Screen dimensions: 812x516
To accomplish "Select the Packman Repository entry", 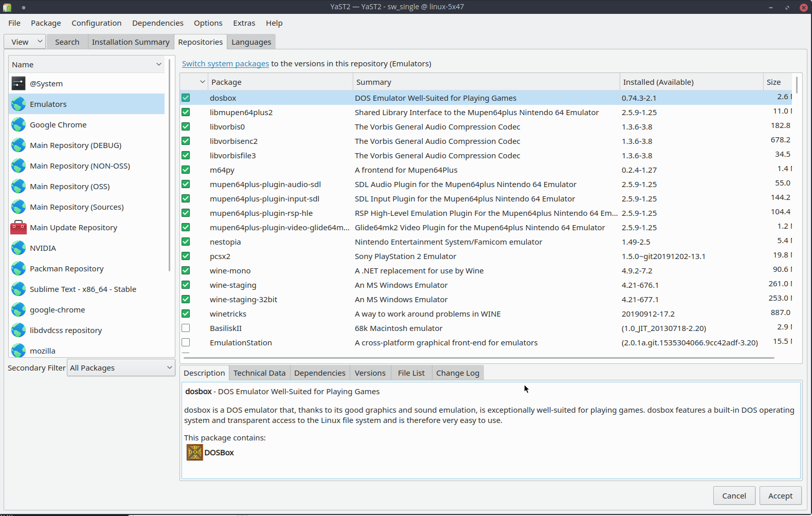I will point(87,268).
